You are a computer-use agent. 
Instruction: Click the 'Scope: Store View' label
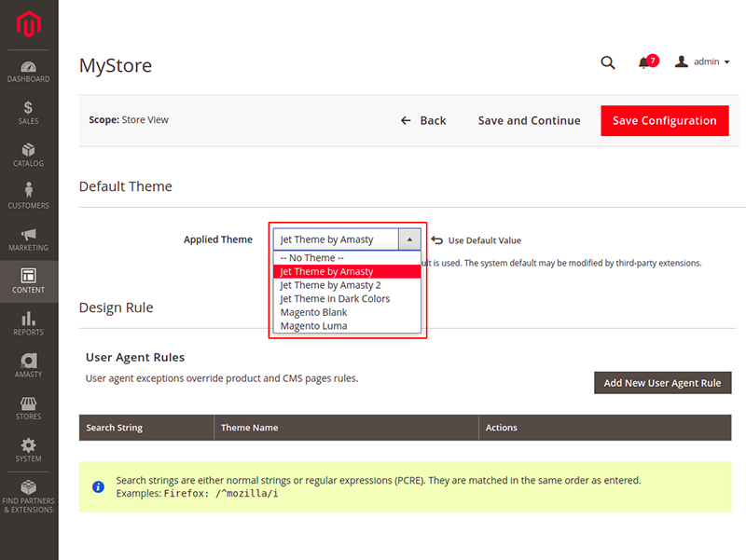click(x=129, y=120)
